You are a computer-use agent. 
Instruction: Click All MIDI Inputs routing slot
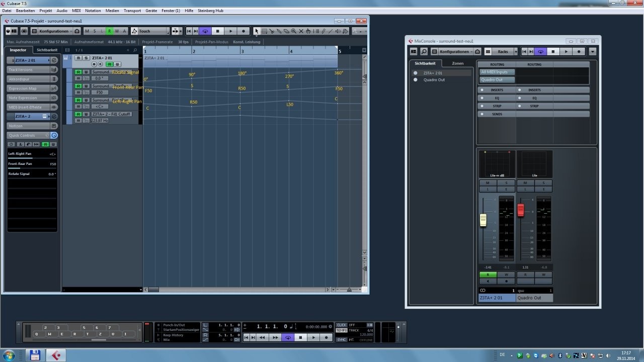click(497, 72)
